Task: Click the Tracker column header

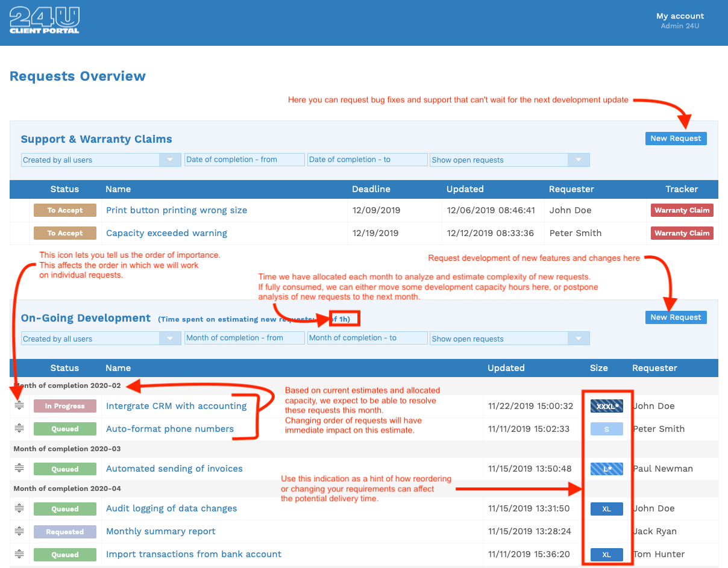Action: pyautogui.click(x=682, y=189)
